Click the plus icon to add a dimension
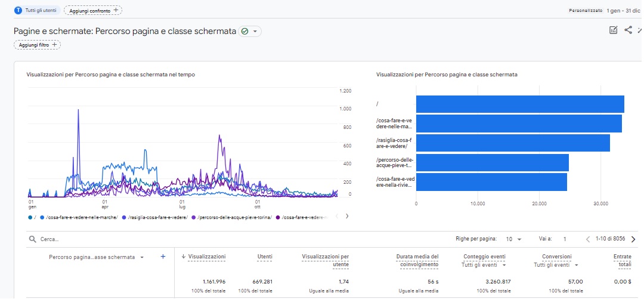 click(163, 257)
